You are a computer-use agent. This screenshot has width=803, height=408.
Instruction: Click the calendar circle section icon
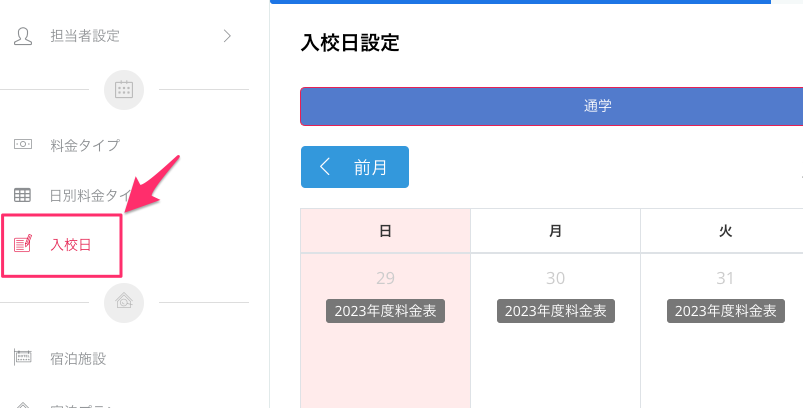tap(124, 90)
